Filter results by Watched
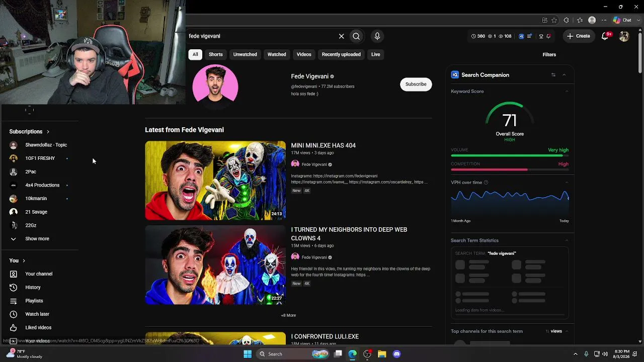This screenshot has width=644, height=362. coord(277,54)
